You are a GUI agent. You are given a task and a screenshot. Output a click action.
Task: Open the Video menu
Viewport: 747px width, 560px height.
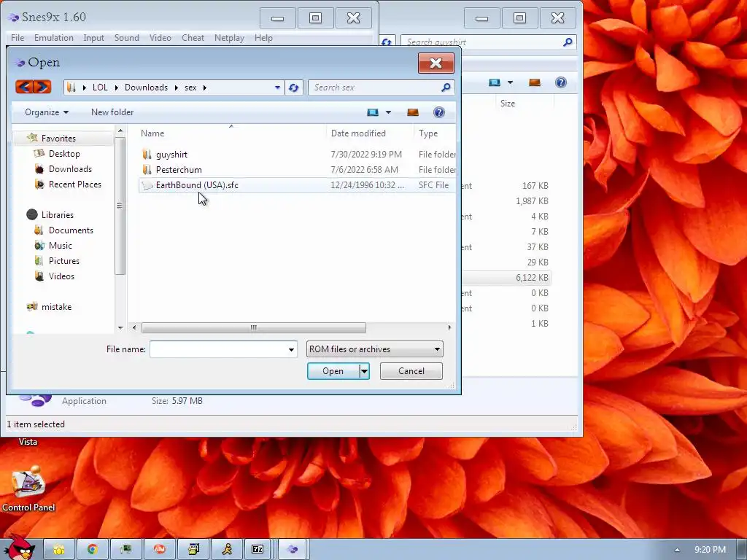coord(160,38)
